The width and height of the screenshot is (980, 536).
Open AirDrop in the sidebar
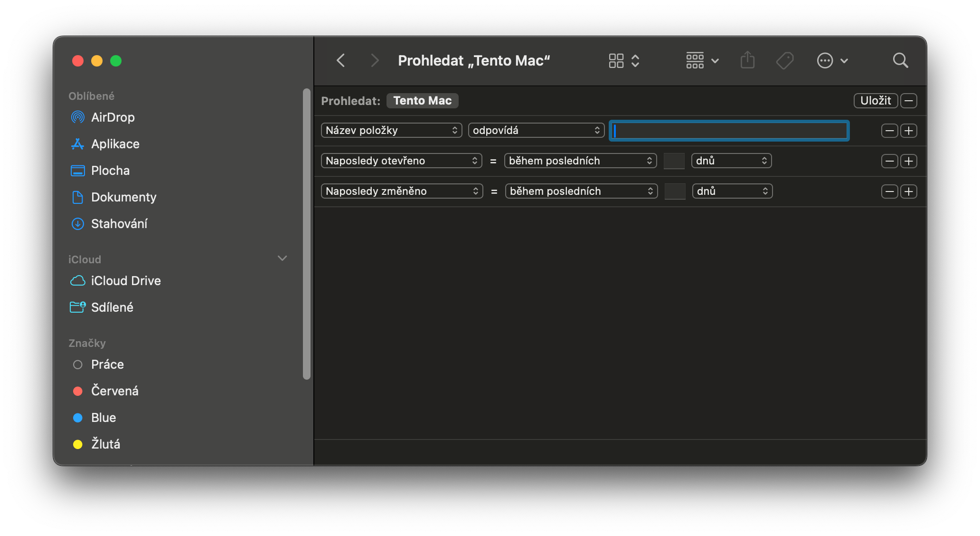coord(113,117)
